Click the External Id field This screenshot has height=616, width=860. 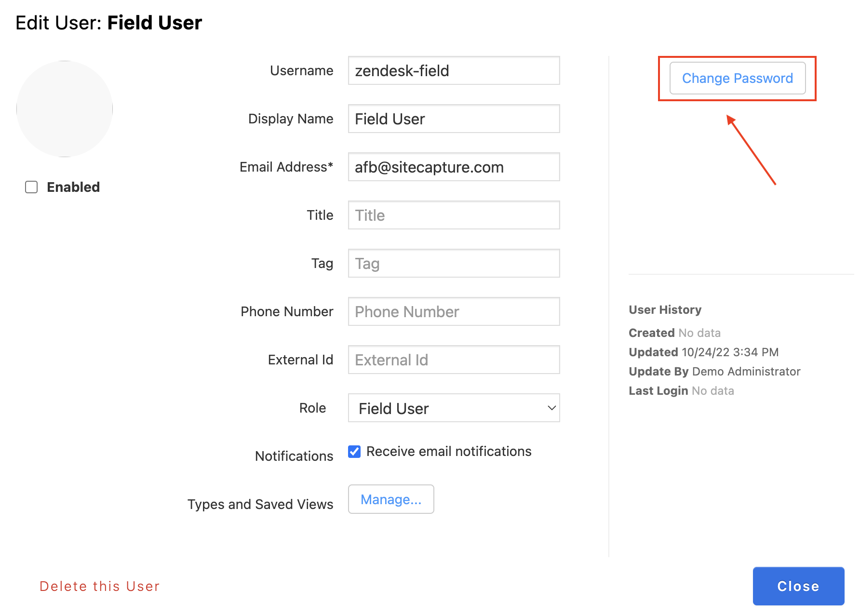[454, 360]
